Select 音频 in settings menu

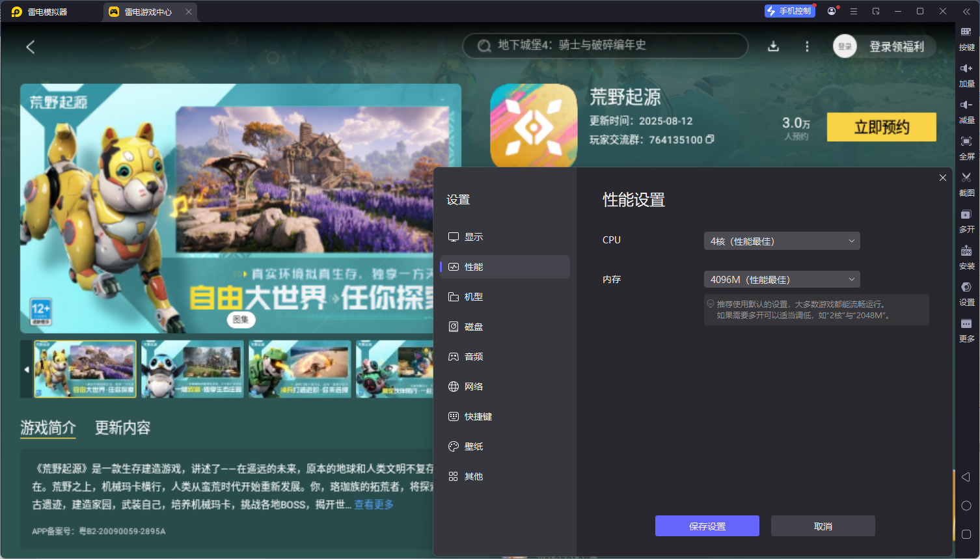(505, 357)
